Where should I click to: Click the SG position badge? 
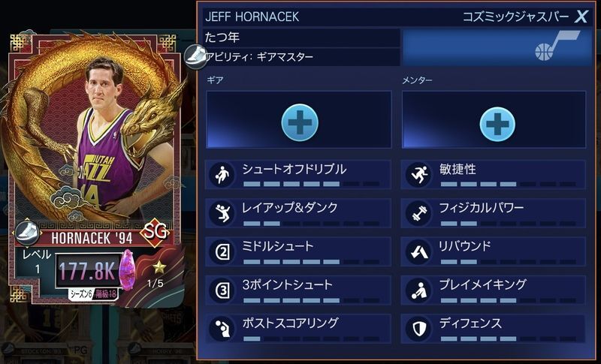(155, 232)
